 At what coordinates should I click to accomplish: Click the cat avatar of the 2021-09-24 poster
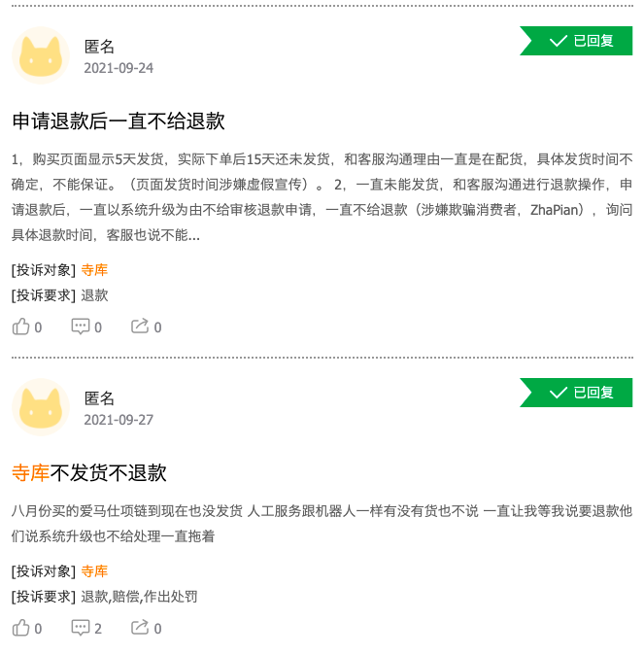(41, 55)
